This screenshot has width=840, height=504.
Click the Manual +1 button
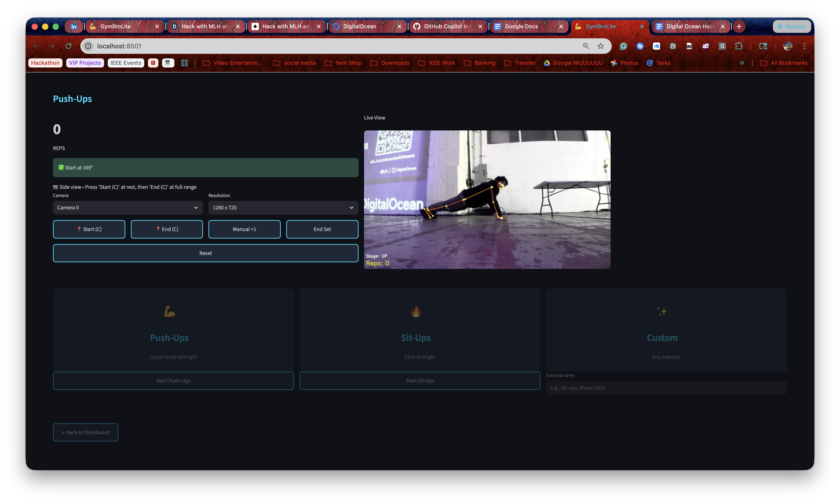[244, 229]
